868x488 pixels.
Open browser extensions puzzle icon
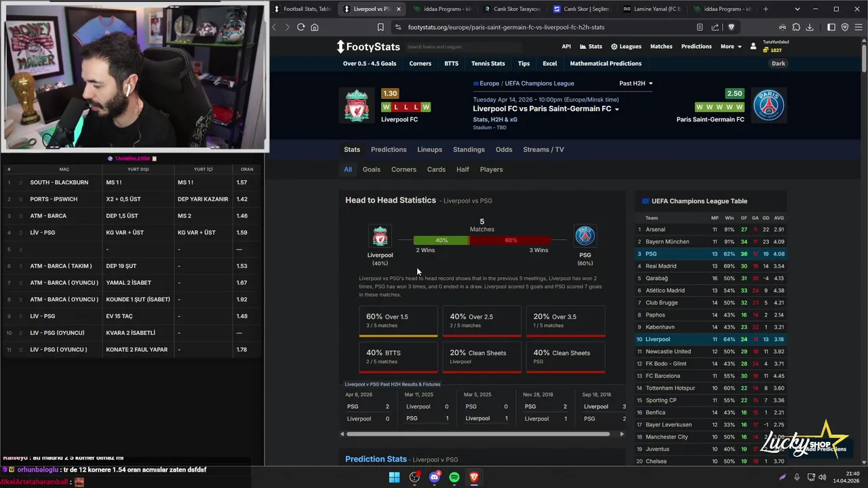coord(796,27)
